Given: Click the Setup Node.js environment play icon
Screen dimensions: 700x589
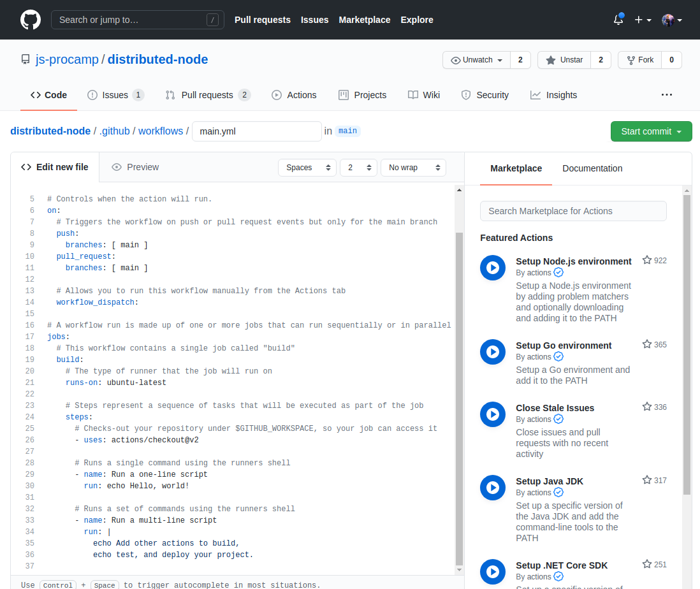Looking at the screenshot, I should click(493, 268).
